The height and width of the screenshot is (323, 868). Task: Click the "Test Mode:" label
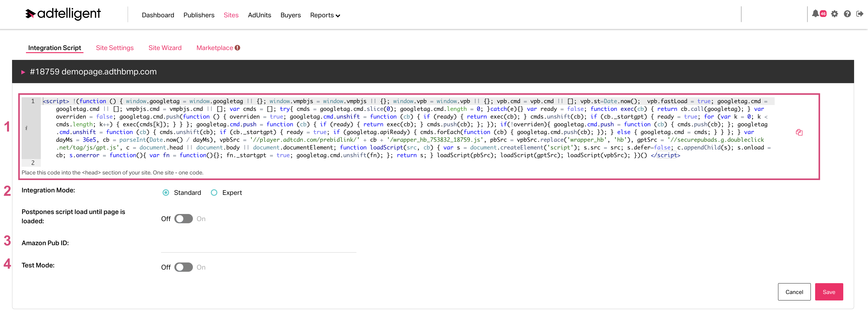point(38,266)
